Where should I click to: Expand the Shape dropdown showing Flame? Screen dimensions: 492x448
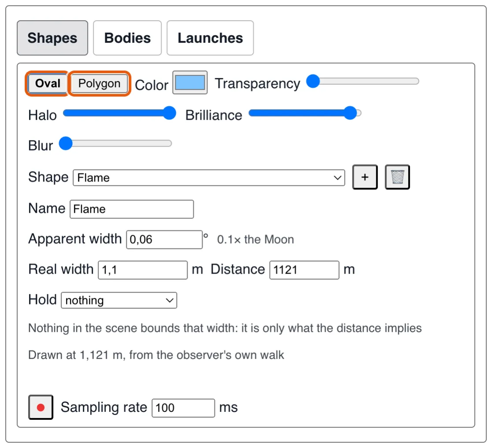coord(209,178)
